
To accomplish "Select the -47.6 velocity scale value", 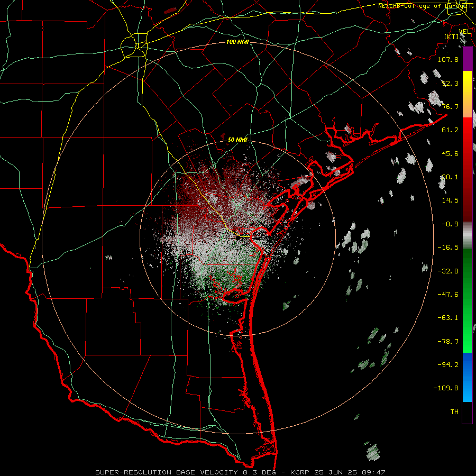I will click(448, 295).
